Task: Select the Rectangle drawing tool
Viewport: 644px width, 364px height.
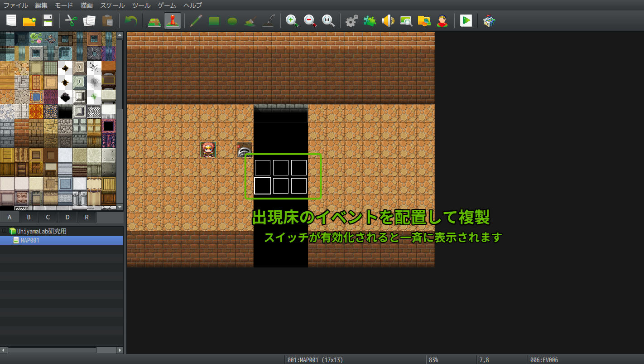Action: tap(214, 21)
